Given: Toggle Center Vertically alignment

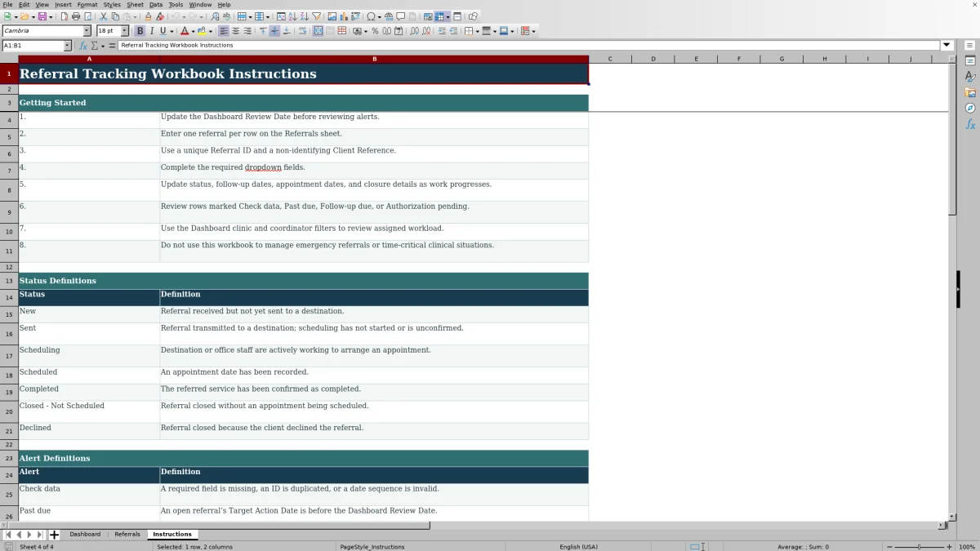Looking at the screenshot, I should pos(274,31).
